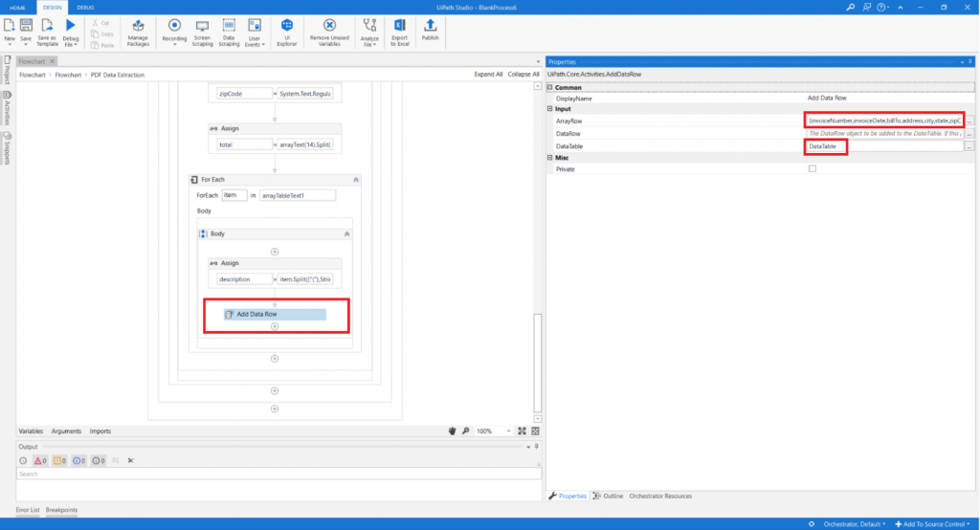Image resolution: width=980 pixels, height=530 pixels.
Task: Select the pan hand tool
Action: click(x=452, y=431)
